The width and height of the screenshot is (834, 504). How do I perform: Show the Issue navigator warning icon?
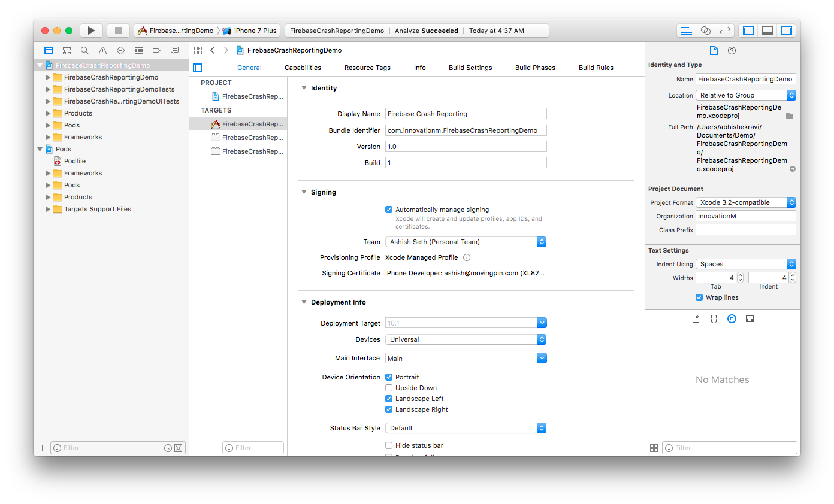102,51
